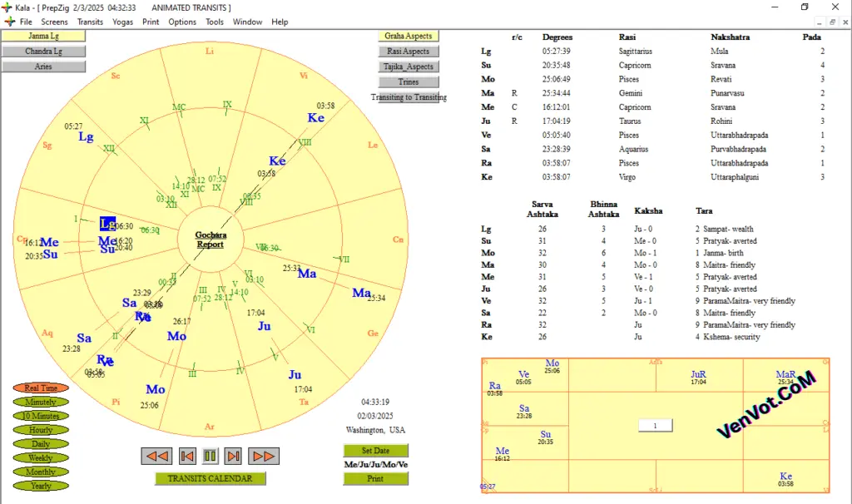Click Ke planet label in Virgo outer ring

point(315,118)
